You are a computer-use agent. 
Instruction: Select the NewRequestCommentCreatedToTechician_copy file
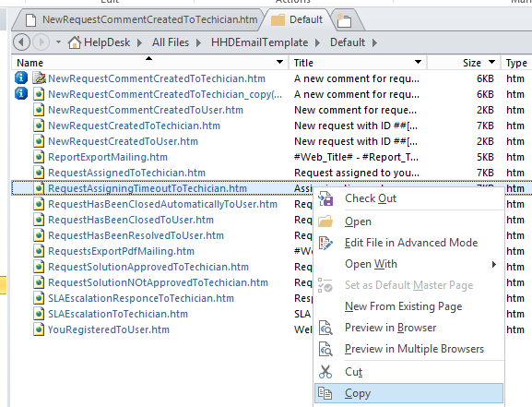point(165,94)
